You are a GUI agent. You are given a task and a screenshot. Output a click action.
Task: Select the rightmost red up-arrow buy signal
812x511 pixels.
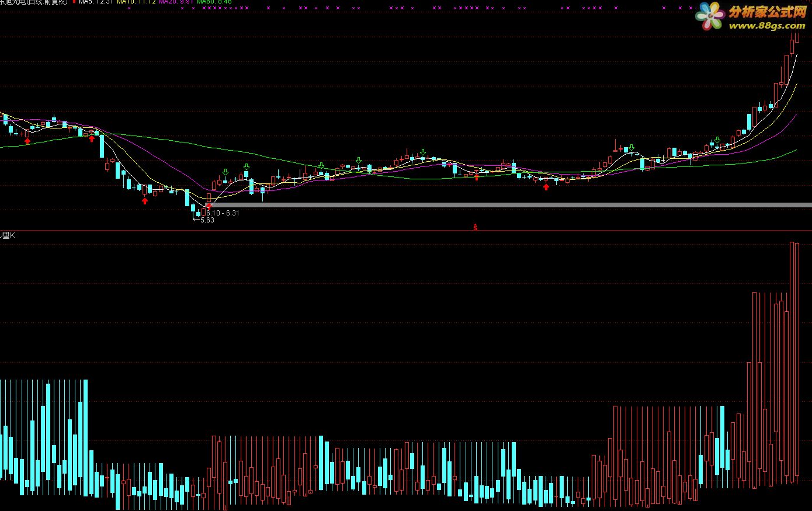pyautogui.click(x=546, y=187)
